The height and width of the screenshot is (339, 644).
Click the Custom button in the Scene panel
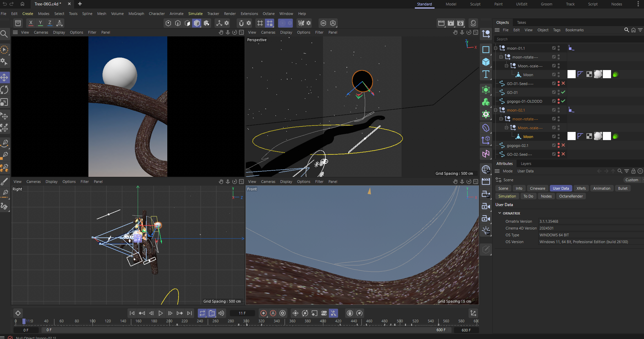pyautogui.click(x=631, y=180)
